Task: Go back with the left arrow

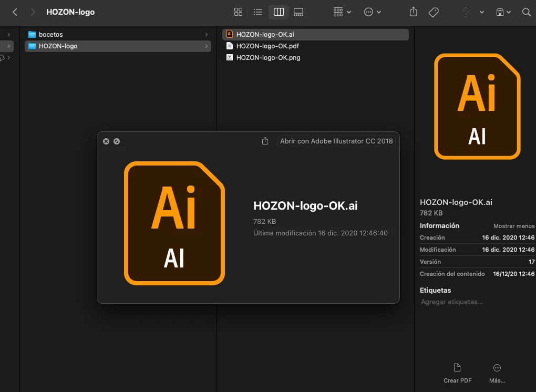Action: [15, 12]
